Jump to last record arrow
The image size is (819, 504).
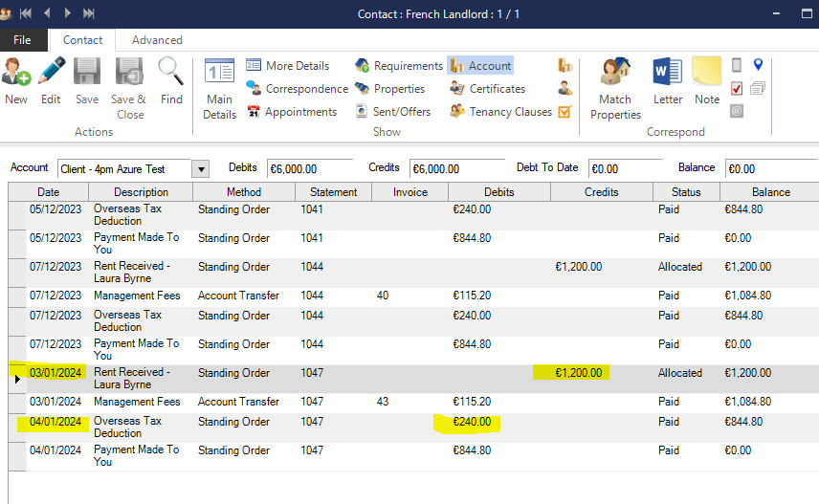(89, 13)
